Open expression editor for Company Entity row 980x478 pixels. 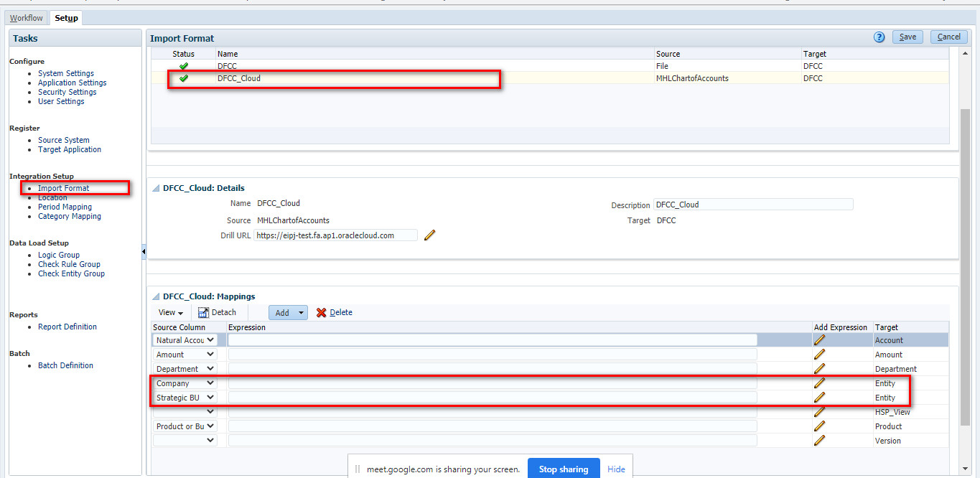(819, 383)
